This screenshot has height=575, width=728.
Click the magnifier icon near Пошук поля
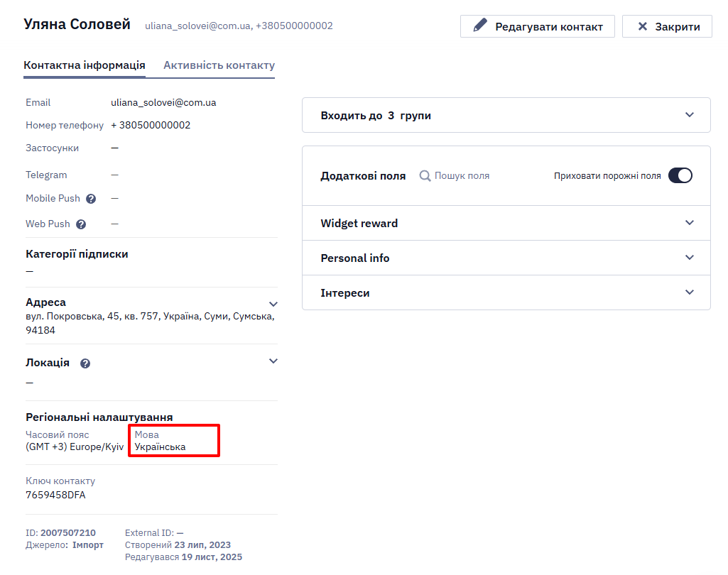tap(425, 176)
